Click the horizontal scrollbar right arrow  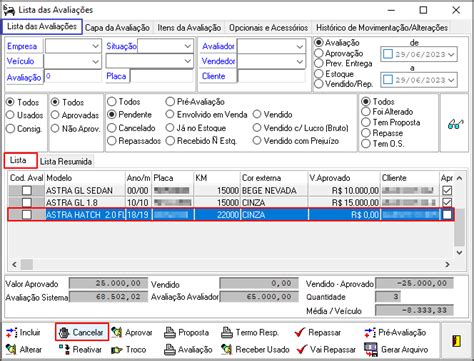pos(447,264)
